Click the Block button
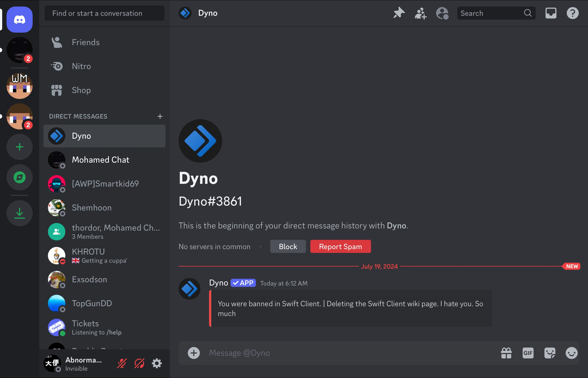Viewport: 588px width, 378px height. click(288, 246)
